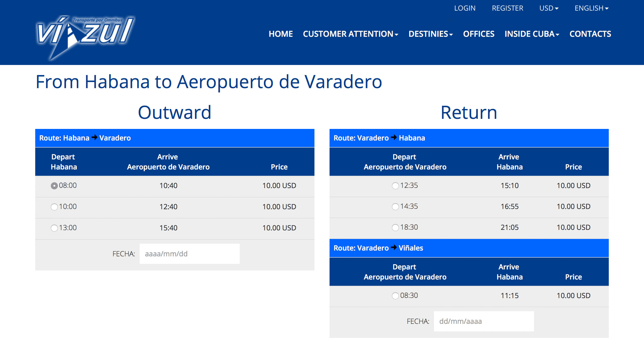Select the 13:00 Habana departure option
The height and width of the screenshot is (351, 644).
click(54, 227)
